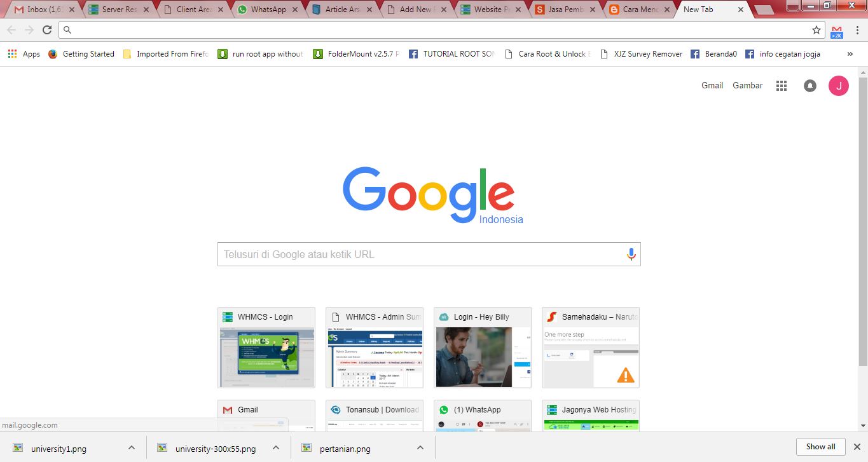Bookmark this page with the star icon
Screen dimensions: 868x462
(816, 30)
